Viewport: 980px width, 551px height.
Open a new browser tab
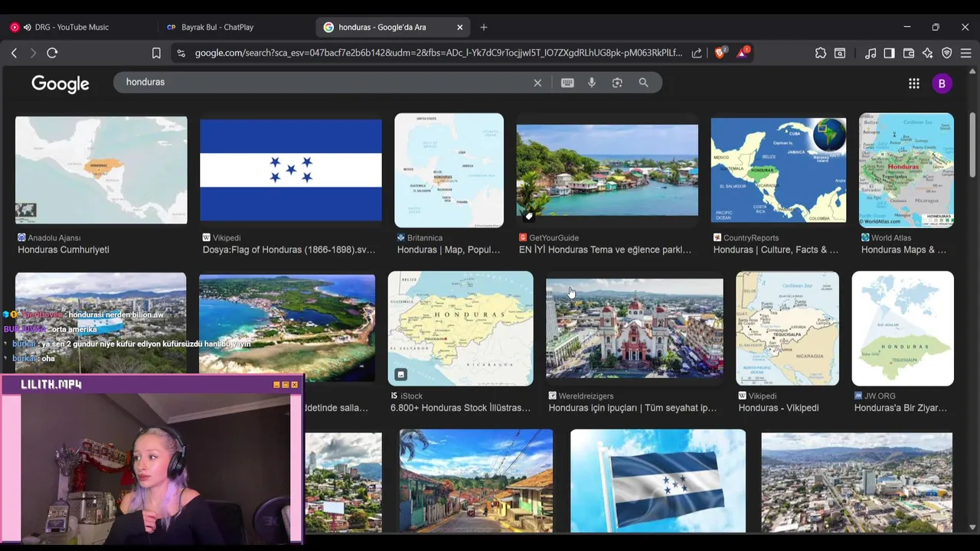click(x=483, y=27)
